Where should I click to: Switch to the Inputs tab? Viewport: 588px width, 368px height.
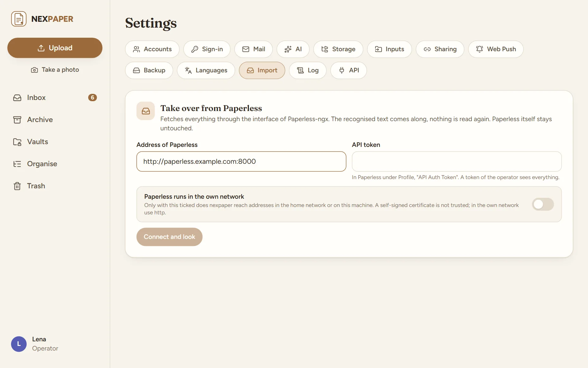[x=390, y=49]
